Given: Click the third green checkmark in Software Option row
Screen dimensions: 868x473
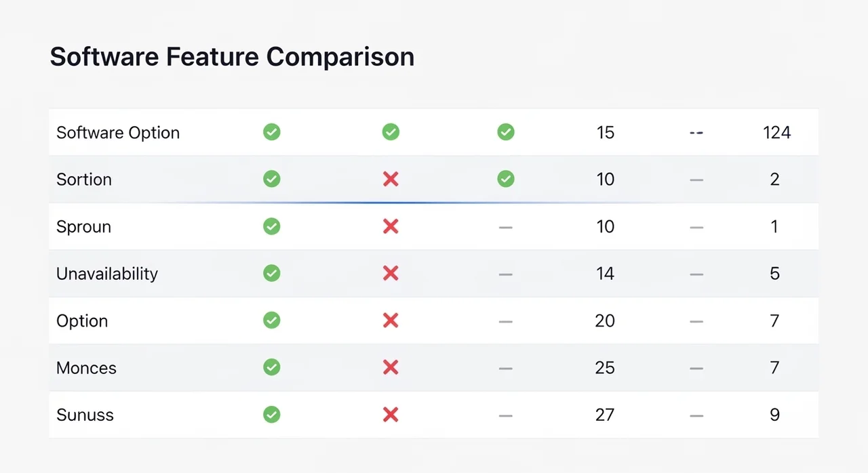Looking at the screenshot, I should point(506,132).
